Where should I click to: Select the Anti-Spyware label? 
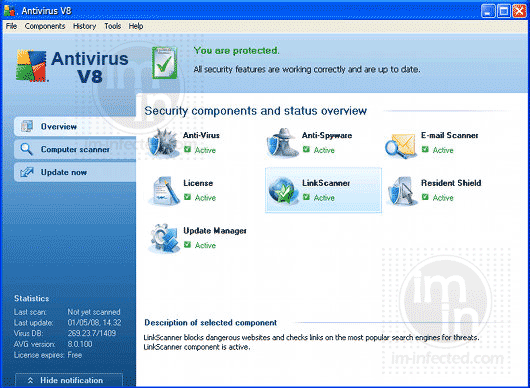(x=327, y=135)
